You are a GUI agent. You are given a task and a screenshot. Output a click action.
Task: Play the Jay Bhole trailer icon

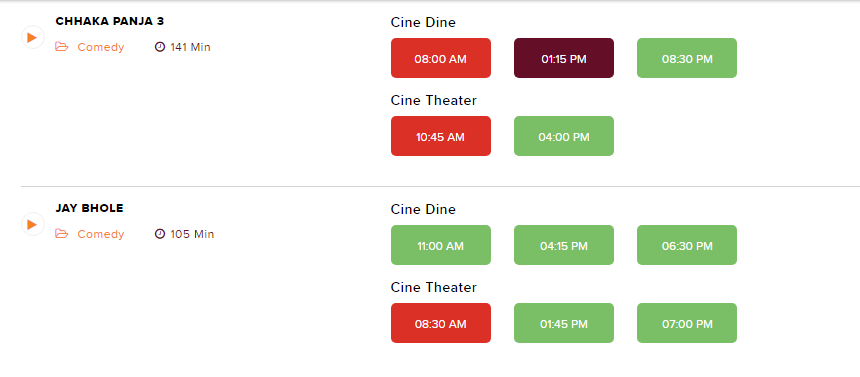32,224
